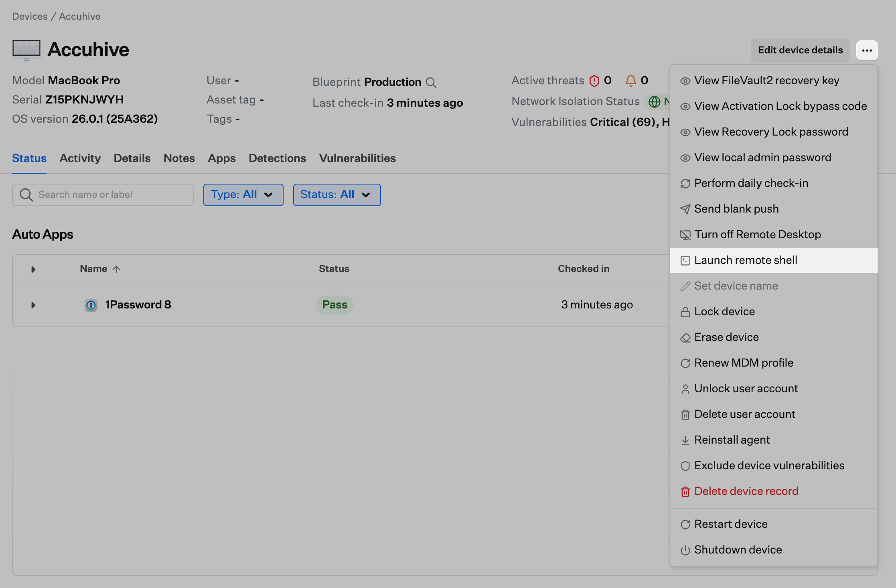Click the MacBook Pro model value
The width and height of the screenshot is (896, 588).
coord(84,81)
